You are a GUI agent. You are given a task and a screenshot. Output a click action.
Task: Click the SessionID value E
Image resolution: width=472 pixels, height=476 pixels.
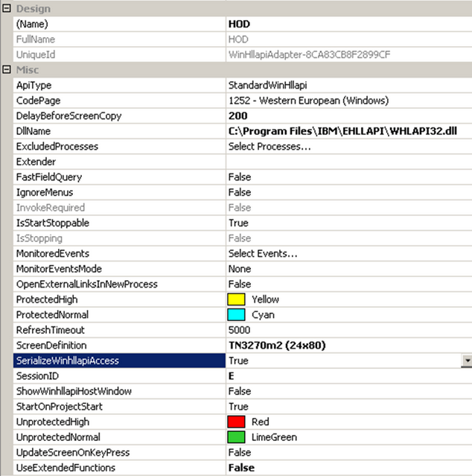[232, 376]
